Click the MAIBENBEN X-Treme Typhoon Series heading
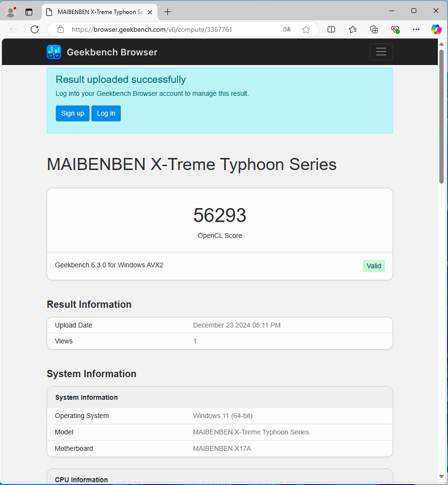This screenshot has width=448, height=485. 192,164
